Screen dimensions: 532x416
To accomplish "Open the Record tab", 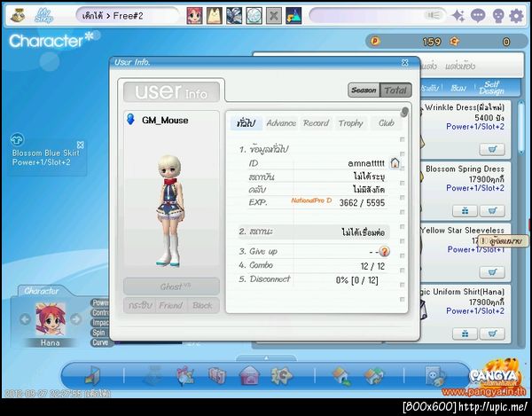I will pyautogui.click(x=317, y=123).
